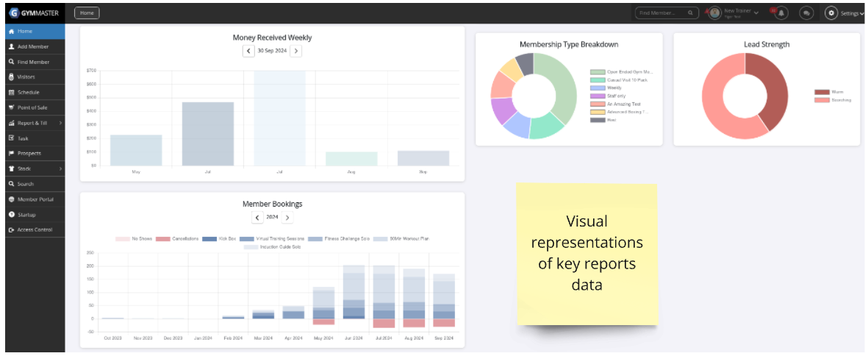The height and width of the screenshot is (356, 868).
Task: Toggle Kick Box color swatch in bookings legend
Action: coord(209,239)
